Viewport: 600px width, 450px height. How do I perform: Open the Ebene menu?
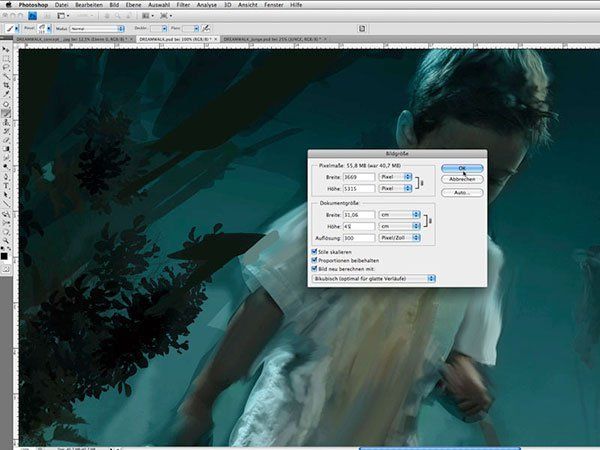point(133,5)
